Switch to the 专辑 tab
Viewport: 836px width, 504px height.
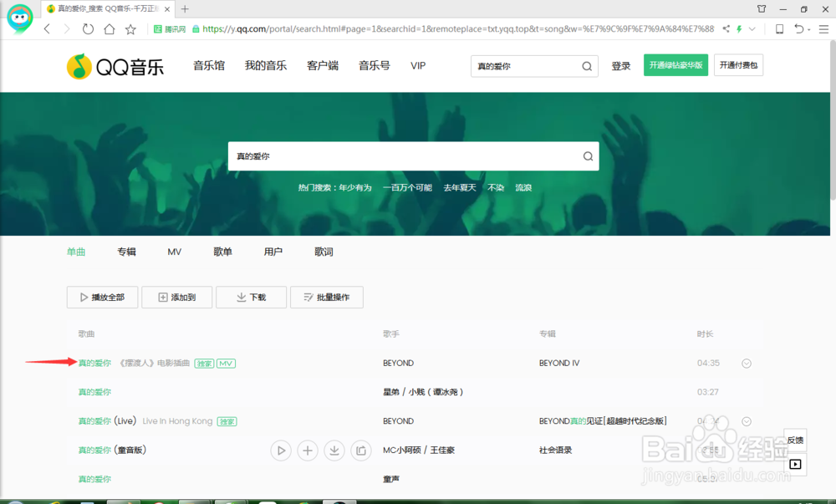click(127, 252)
